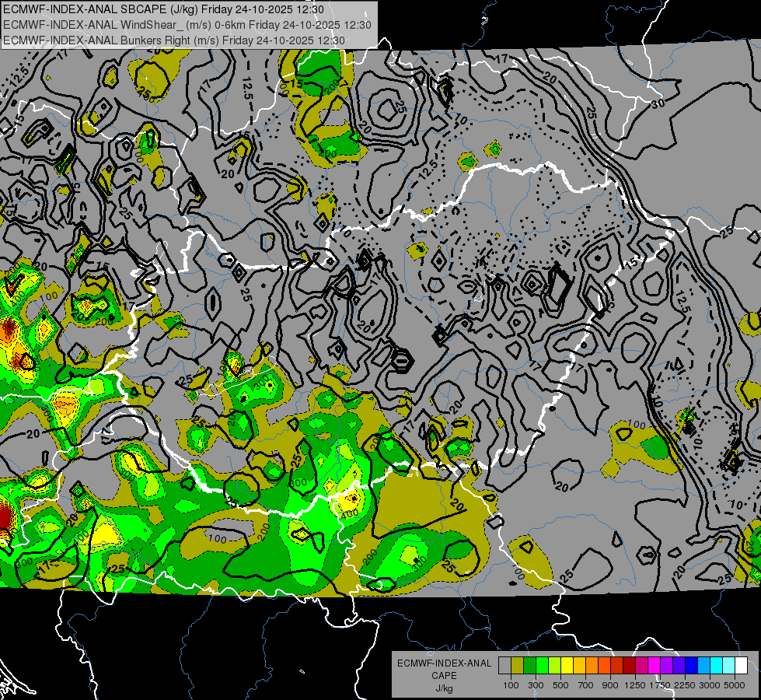This screenshot has height=700, width=761.
Task: Click the 300 legend tick label
Action: tap(536, 685)
